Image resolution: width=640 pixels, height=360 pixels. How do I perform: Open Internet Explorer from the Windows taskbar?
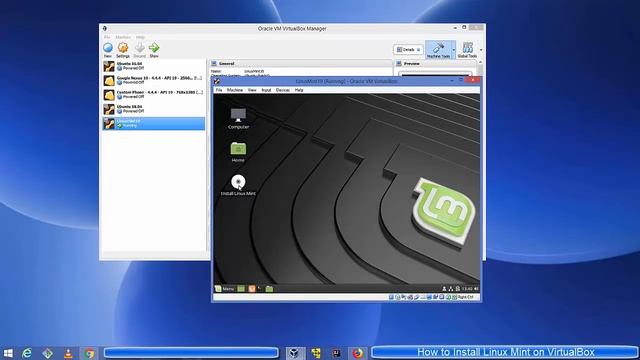(27, 353)
